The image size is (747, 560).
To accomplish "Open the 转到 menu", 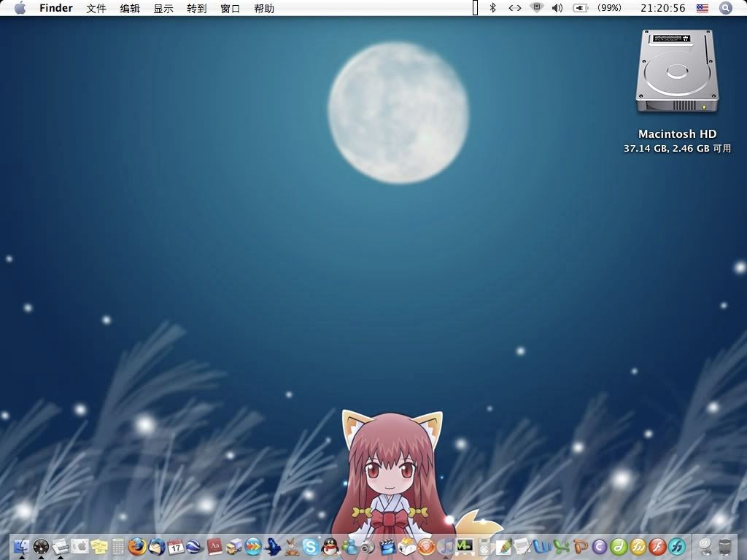I will pyautogui.click(x=197, y=8).
